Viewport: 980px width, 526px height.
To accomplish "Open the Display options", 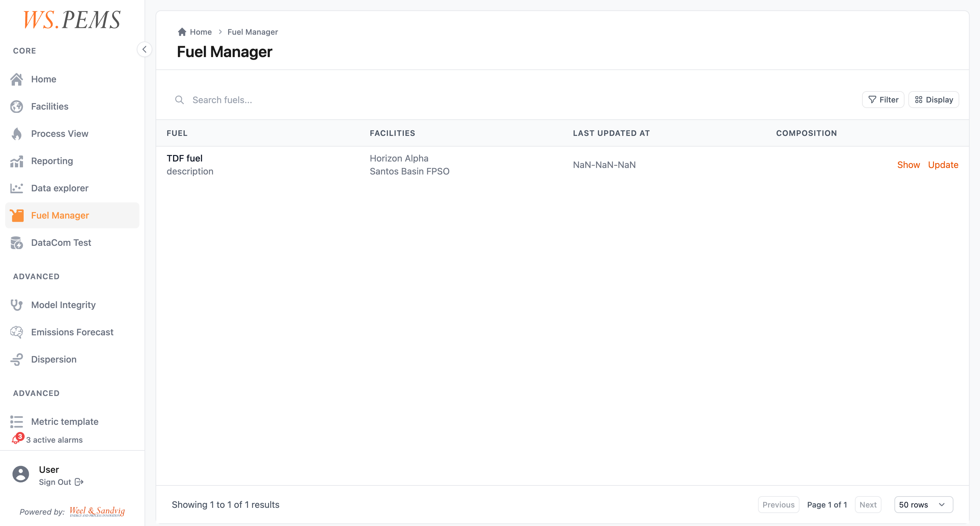I will tap(934, 100).
